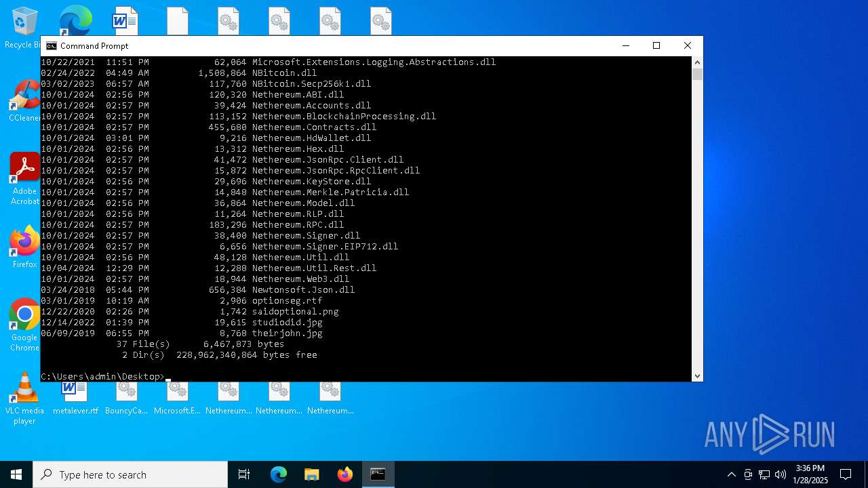Click the scrollbar up arrow in Command Prompt
868x488 pixels.
pyautogui.click(x=697, y=62)
